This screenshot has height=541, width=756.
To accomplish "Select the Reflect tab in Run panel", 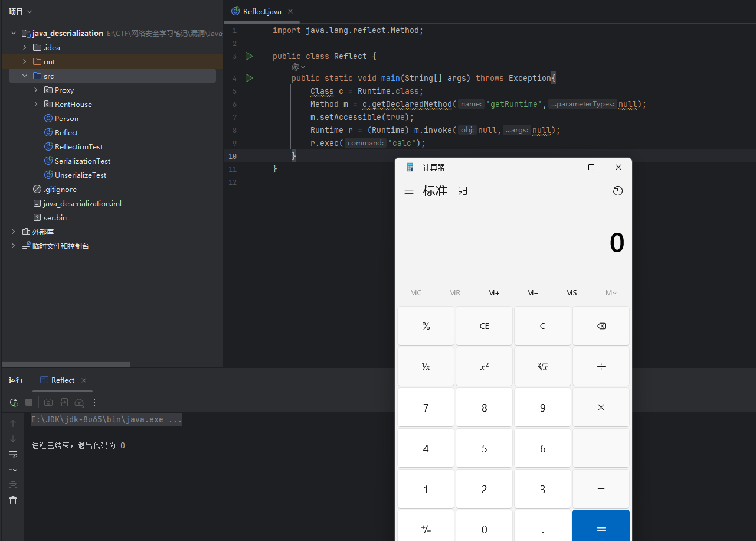I will pos(63,380).
